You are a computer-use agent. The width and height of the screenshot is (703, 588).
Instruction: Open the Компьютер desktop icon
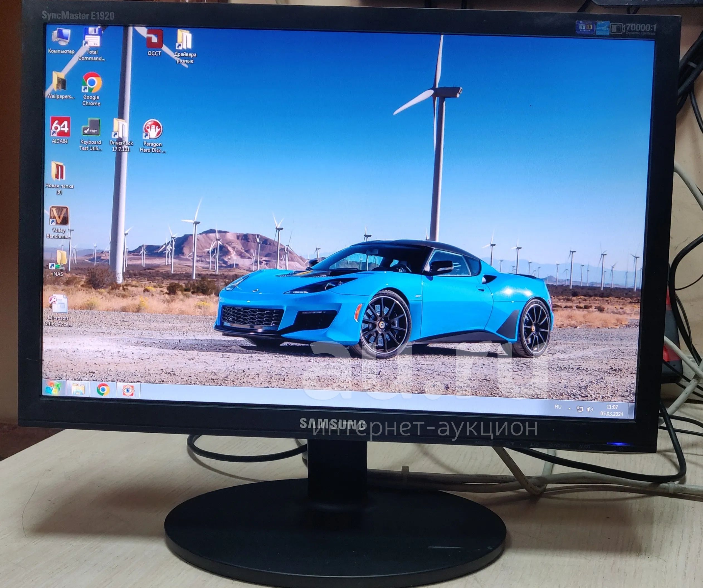click(x=61, y=41)
